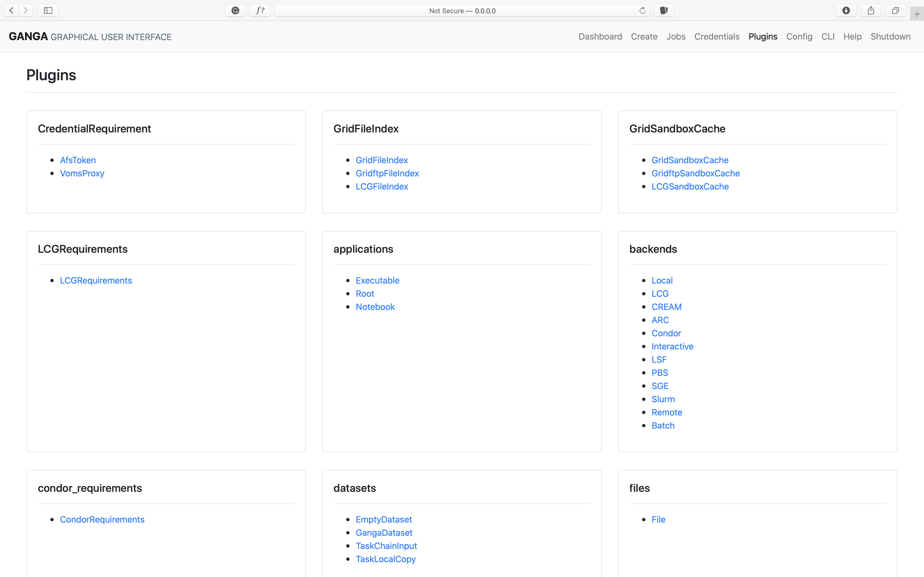The width and height of the screenshot is (924, 577).
Task: Toggle the browser sidebar
Action: pos(48,10)
